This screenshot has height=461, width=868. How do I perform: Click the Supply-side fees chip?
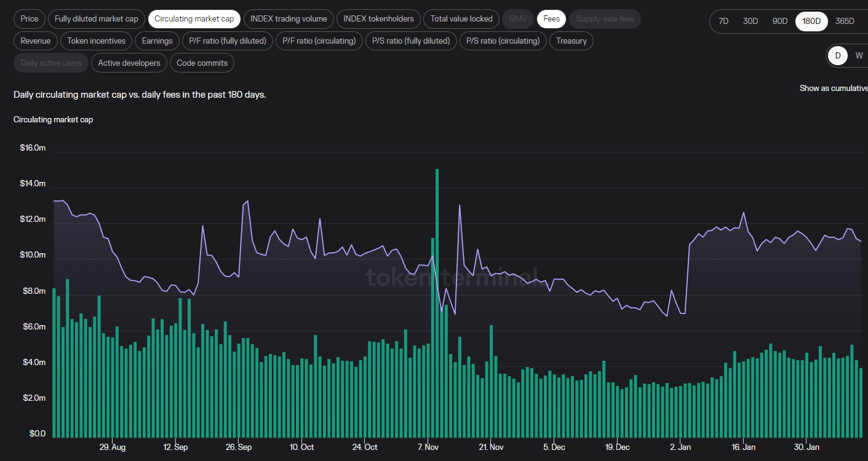coord(605,19)
